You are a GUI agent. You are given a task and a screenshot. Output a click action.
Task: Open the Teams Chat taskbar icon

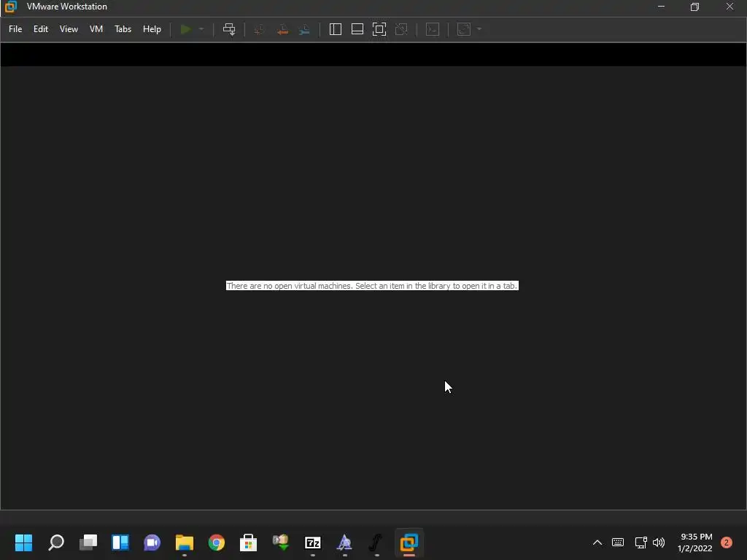coord(152,542)
